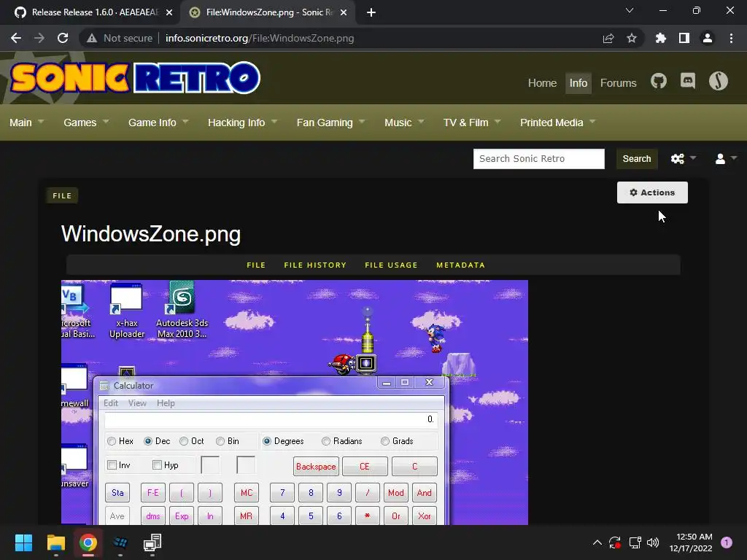This screenshot has height=560, width=747.
Task: Open the notification count badge
Action: tap(726, 542)
